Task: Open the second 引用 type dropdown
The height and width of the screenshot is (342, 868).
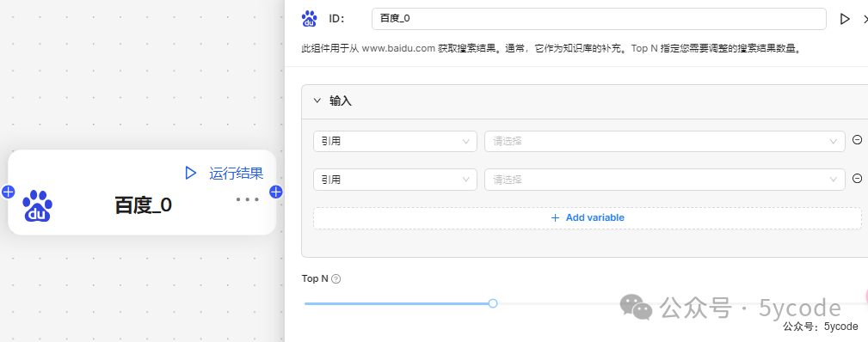Action: click(395, 180)
